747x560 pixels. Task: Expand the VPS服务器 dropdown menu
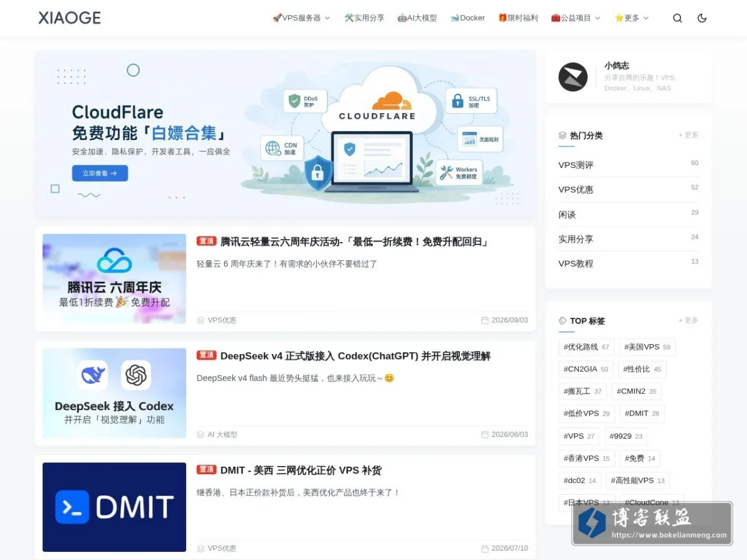tap(301, 18)
